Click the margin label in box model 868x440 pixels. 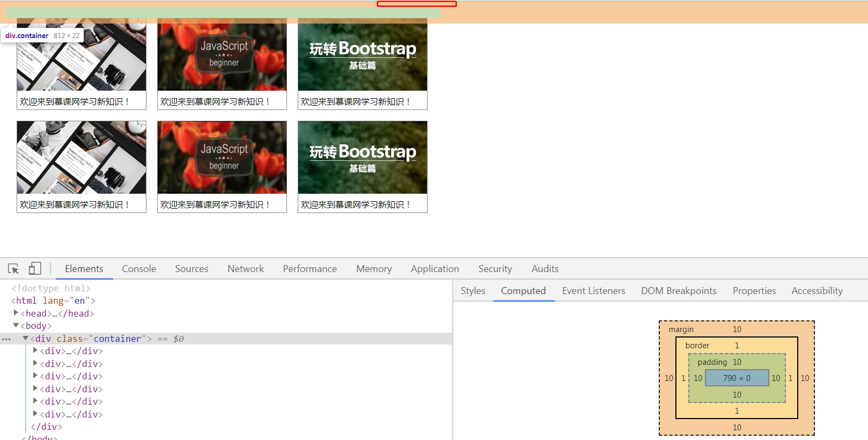681,329
